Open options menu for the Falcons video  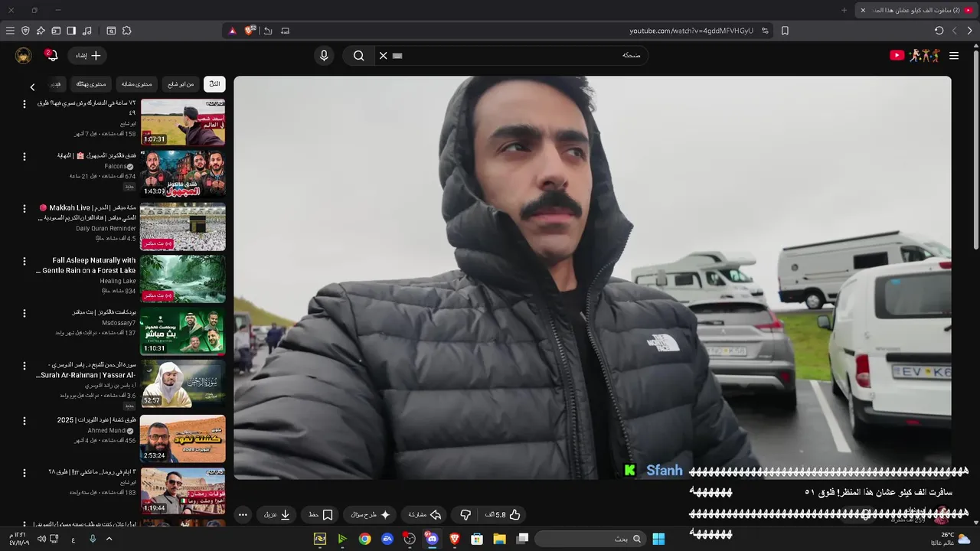point(24,156)
